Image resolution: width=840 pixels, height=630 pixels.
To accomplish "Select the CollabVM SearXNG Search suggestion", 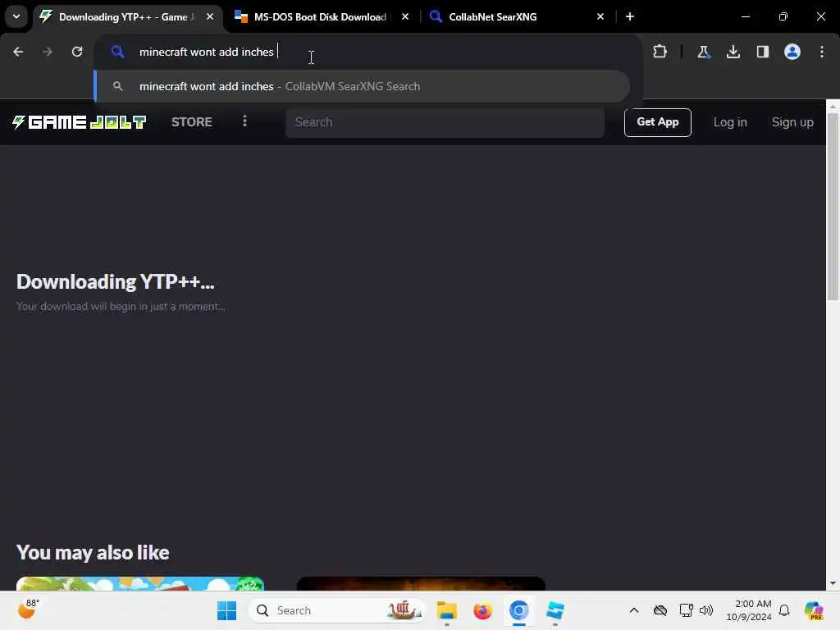I will (x=362, y=86).
